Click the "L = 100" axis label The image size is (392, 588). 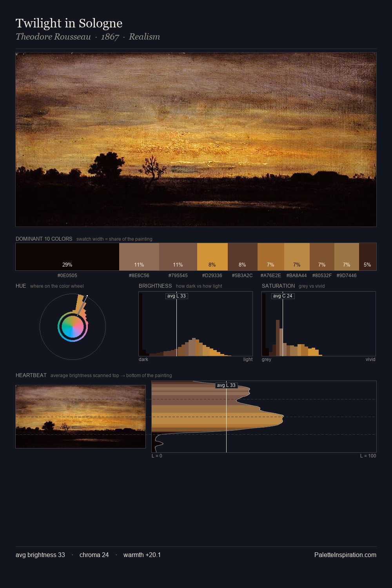tap(368, 456)
